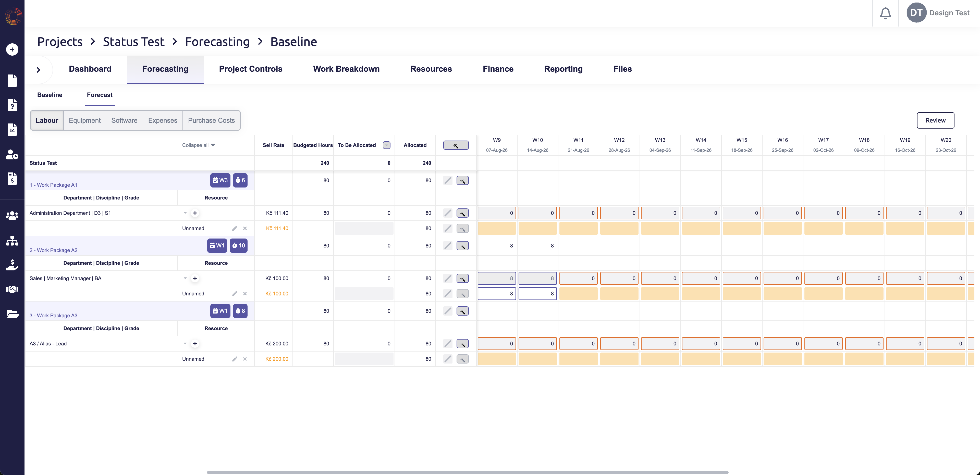
Task: Switch to the Project Controls tab
Action: point(251,69)
